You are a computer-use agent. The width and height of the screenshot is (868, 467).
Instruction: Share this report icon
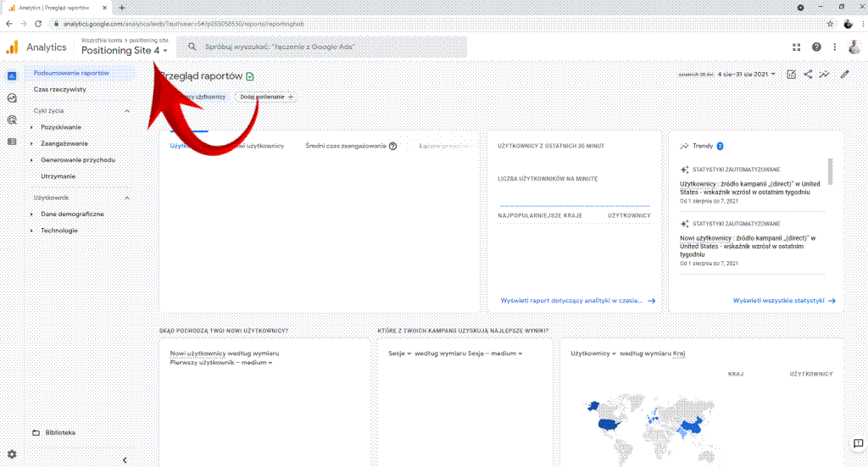(x=808, y=74)
